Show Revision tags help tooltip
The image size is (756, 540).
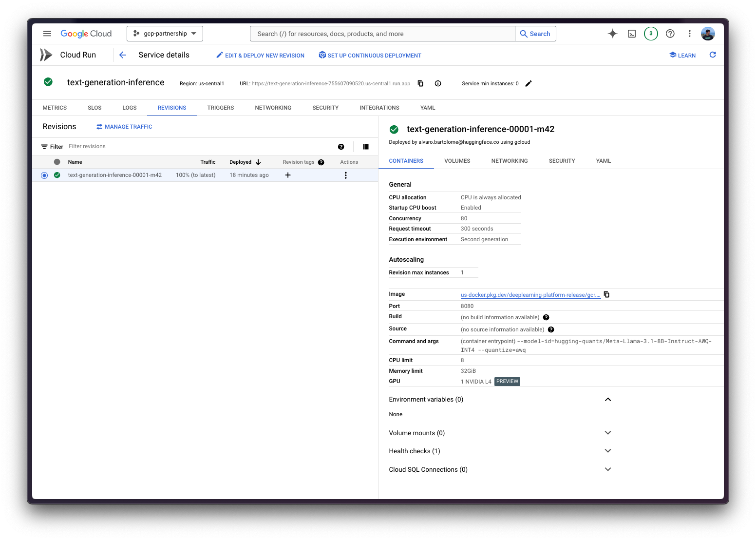tap(321, 162)
